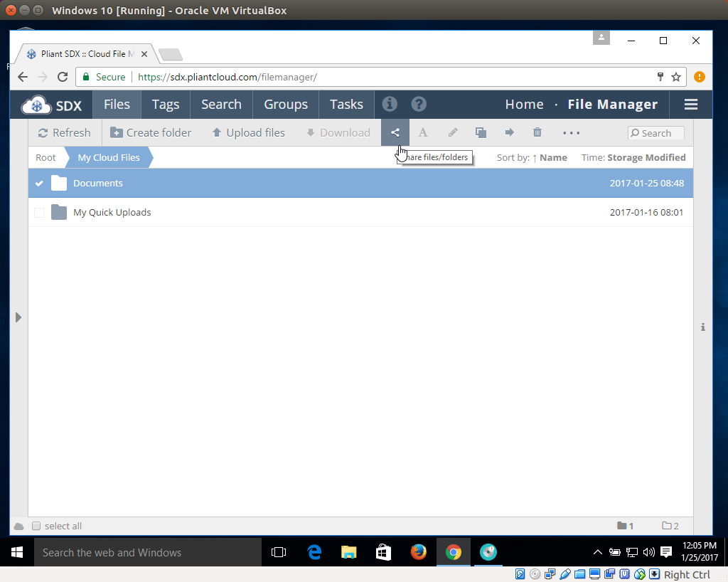The image size is (728, 582).
Task: Open the hamburger menu icon
Action: 691,105
